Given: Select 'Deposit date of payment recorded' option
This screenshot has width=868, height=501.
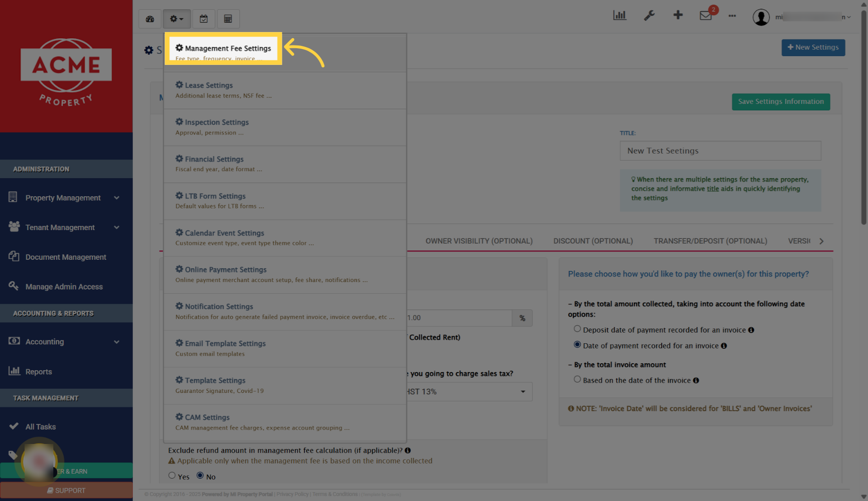Looking at the screenshot, I should pos(577,328).
